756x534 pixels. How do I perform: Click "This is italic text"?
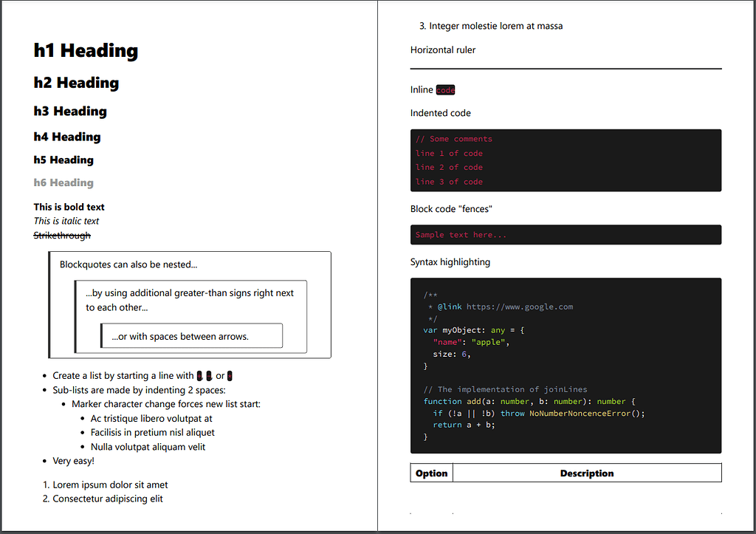click(x=66, y=221)
